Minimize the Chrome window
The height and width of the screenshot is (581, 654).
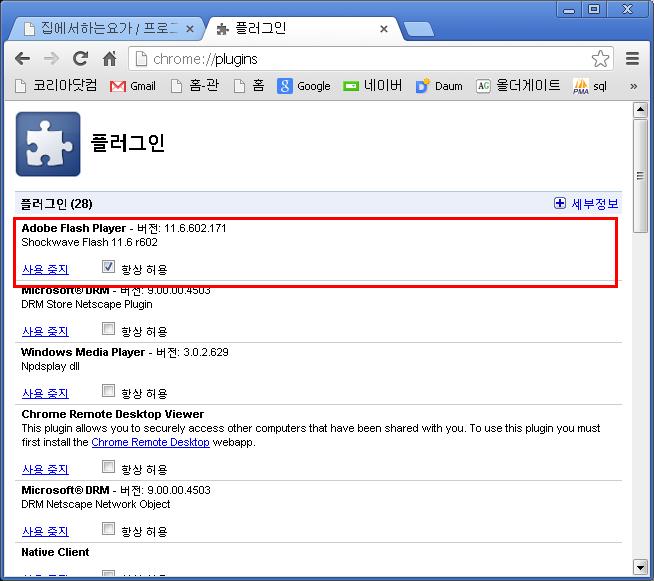[x=569, y=10]
